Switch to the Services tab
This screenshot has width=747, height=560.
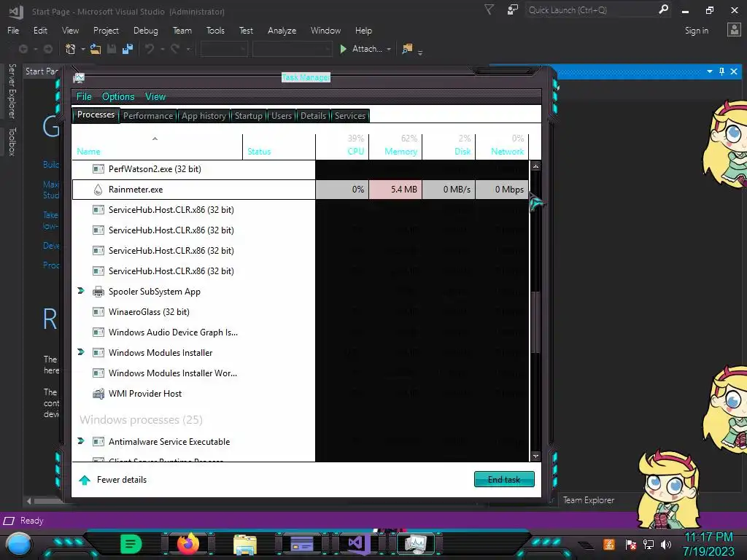[349, 116]
